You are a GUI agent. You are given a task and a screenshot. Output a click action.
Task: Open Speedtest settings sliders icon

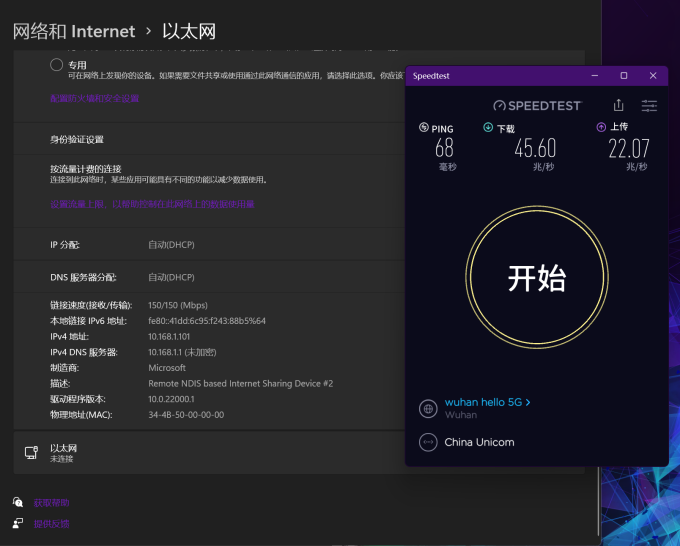tap(649, 105)
